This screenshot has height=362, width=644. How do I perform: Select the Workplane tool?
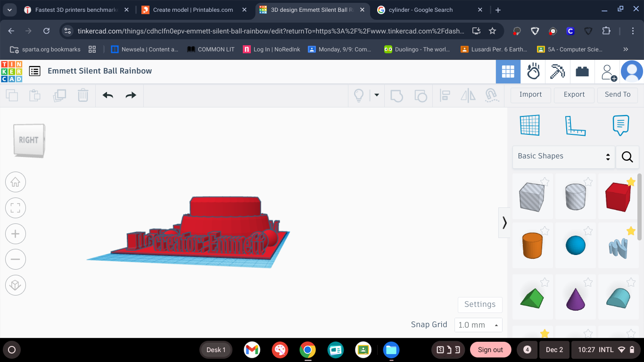pos(529,125)
